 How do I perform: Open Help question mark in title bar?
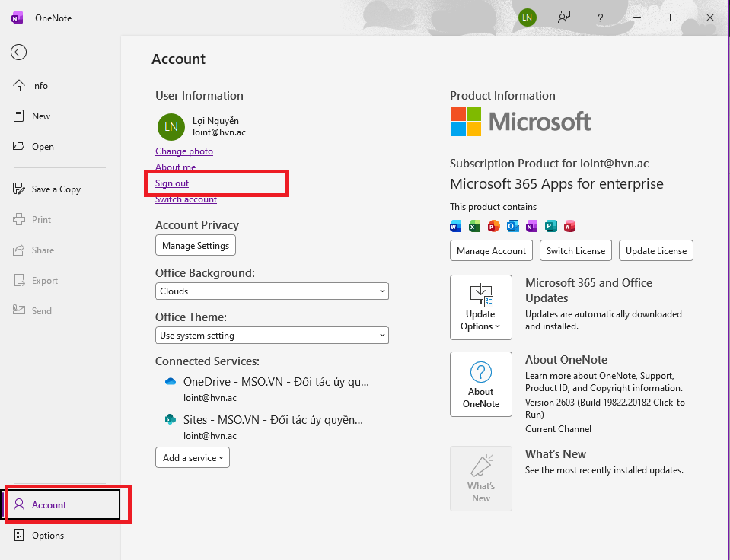[x=600, y=17]
